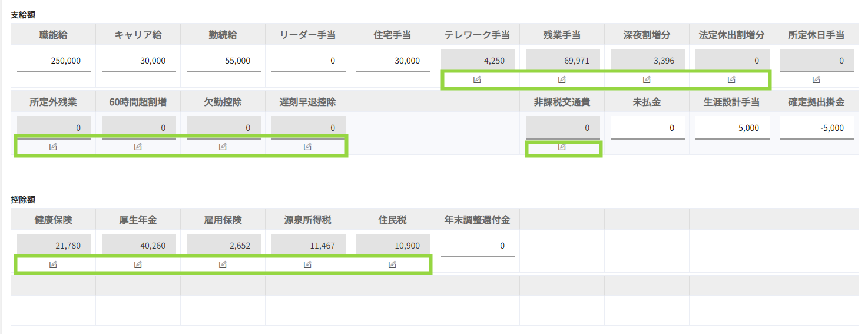Click edit icon under 源泉所得税
The height and width of the screenshot is (334, 868).
tap(307, 264)
